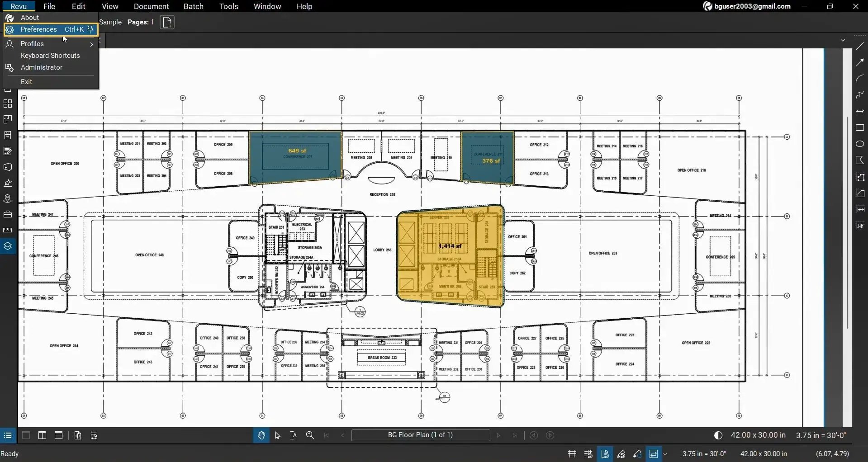Viewport: 868px width, 462px height.
Task: Open the Forms panel
Action: pyautogui.click(x=8, y=151)
